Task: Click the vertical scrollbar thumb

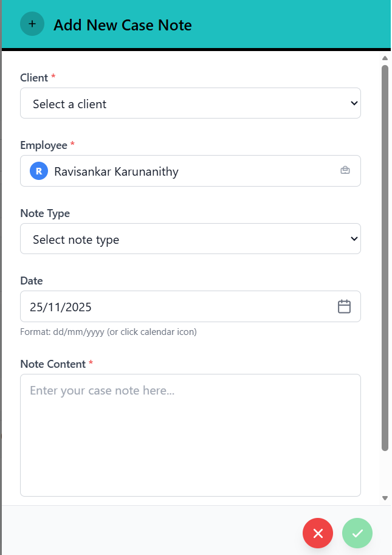Action: (385, 255)
